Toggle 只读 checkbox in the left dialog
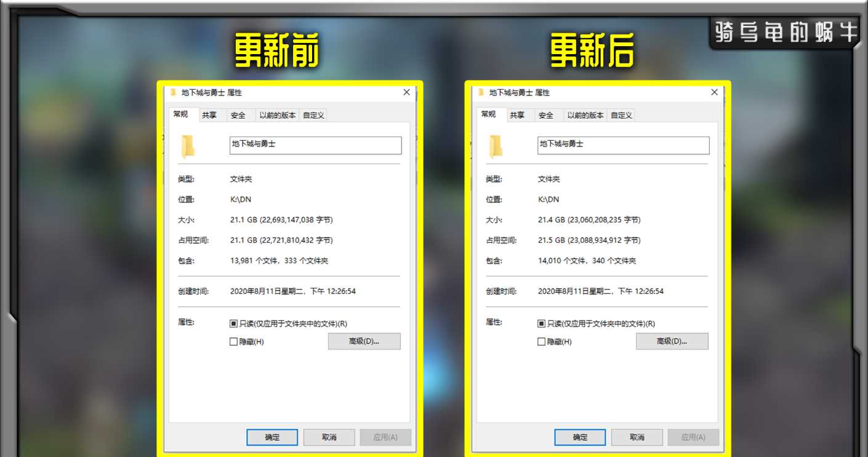The width and height of the screenshot is (868, 457). pyautogui.click(x=233, y=324)
